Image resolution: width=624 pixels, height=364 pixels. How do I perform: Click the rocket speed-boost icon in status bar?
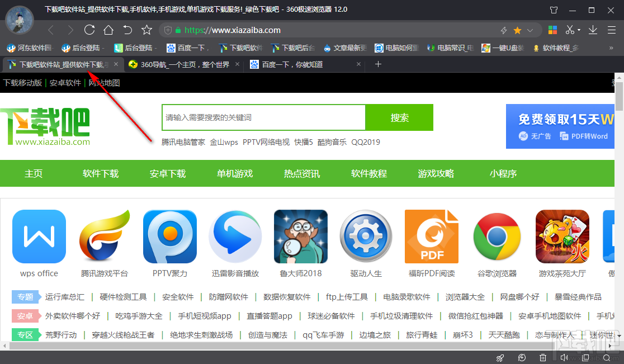click(x=500, y=358)
